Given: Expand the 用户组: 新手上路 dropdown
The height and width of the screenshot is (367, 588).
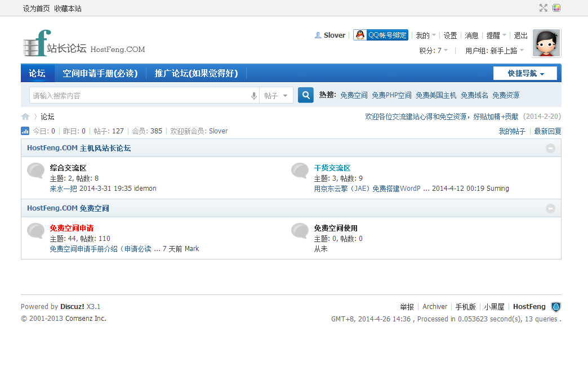Looking at the screenshot, I should (x=495, y=51).
